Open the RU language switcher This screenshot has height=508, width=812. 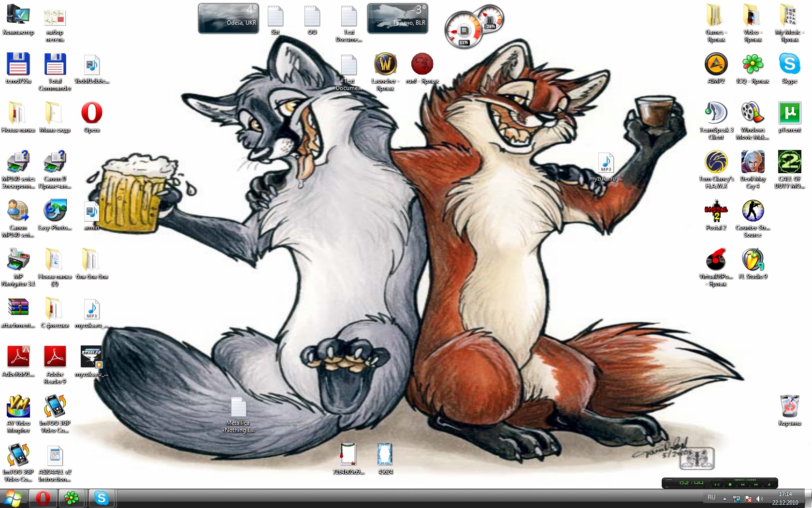click(711, 497)
